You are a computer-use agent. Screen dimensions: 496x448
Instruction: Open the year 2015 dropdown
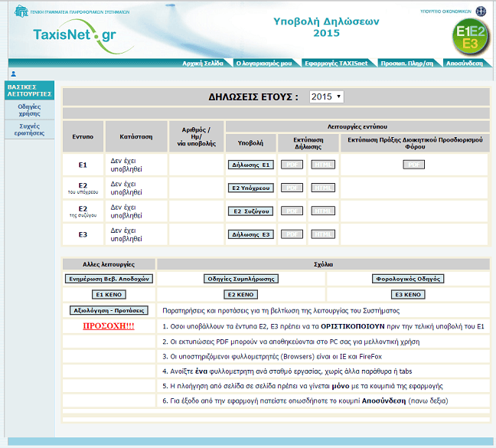pos(326,96)
